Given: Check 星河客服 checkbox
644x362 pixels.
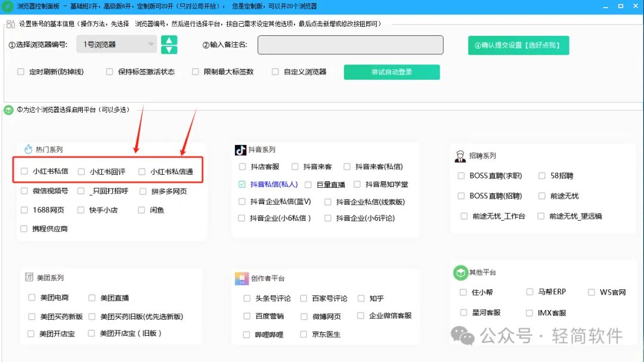Looking at the screenshot, I should click(464, 313).
